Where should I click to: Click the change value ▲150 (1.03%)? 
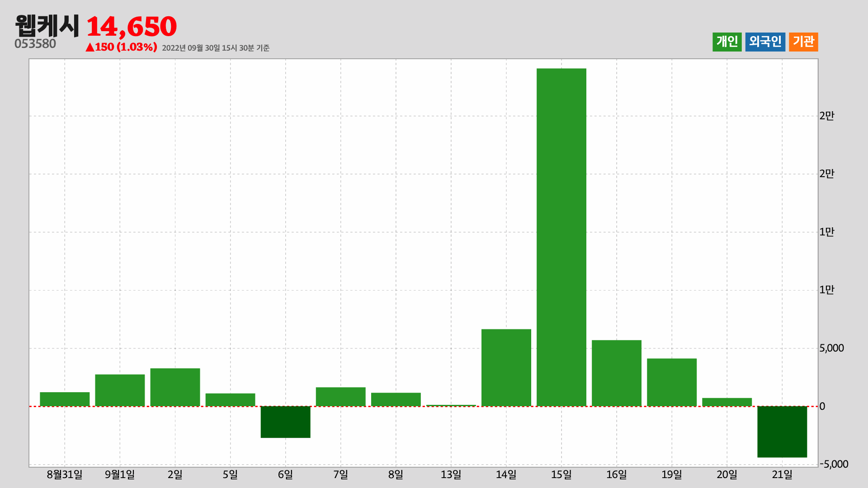coord(121,47)
